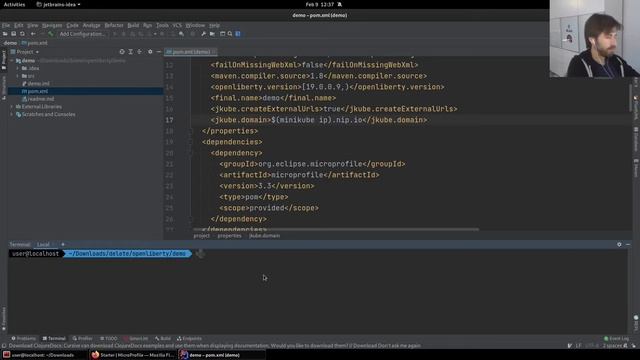Viewport: 640px width, 360px height.
Task: Open the Build tool window
Action: 163,339
